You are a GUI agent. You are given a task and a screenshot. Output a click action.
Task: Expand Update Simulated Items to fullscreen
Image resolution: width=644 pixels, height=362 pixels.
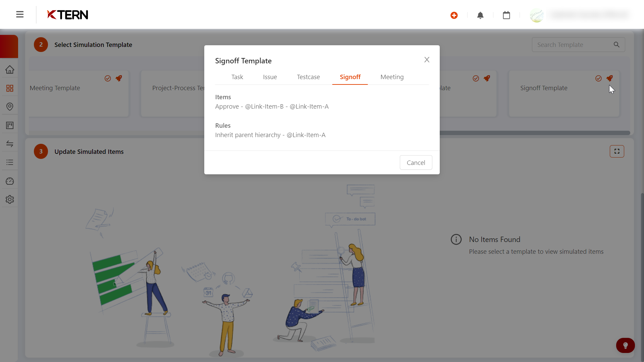click(616, 152)
